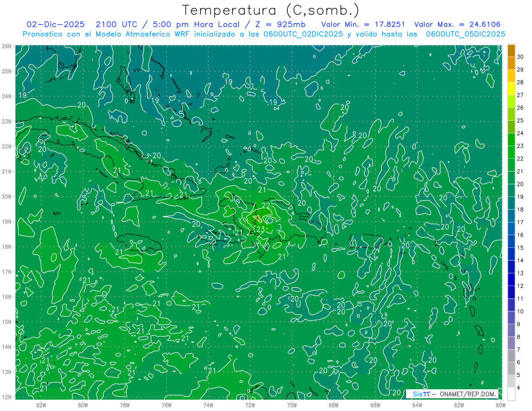Click the "14" label on the color scale
The image size is (532, 411).
coord(520,260)
